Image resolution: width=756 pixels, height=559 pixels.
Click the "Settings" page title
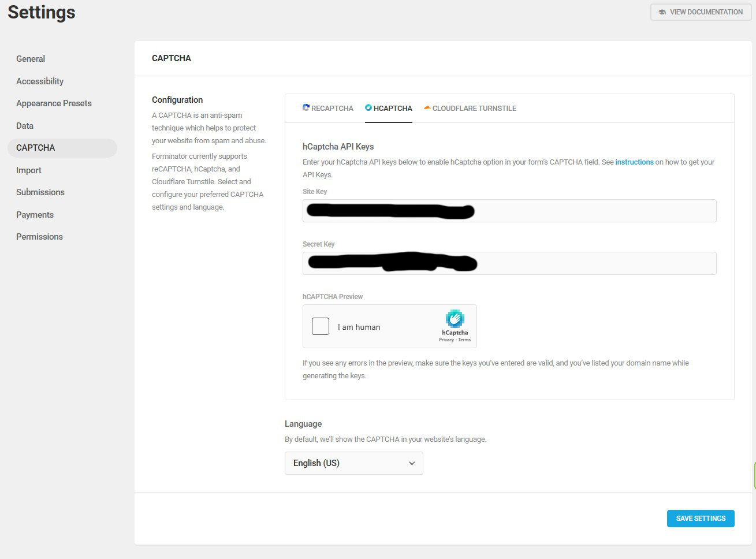tap(42, 12)
